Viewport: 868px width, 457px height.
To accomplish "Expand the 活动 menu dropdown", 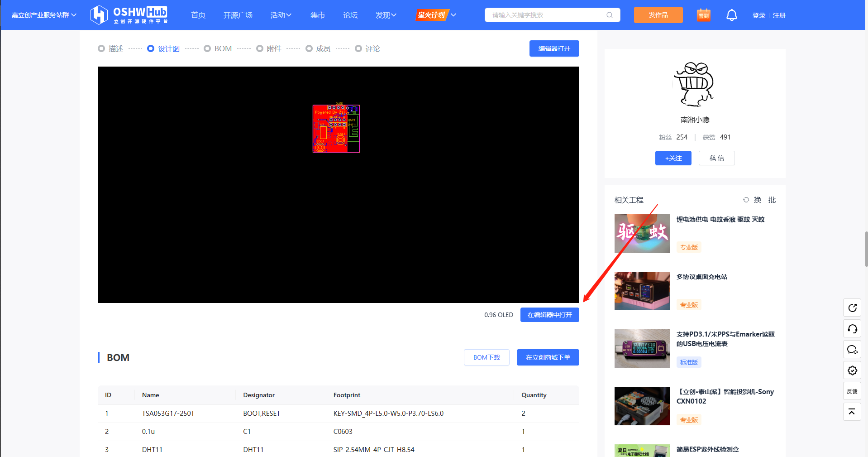I will [281, 15].
